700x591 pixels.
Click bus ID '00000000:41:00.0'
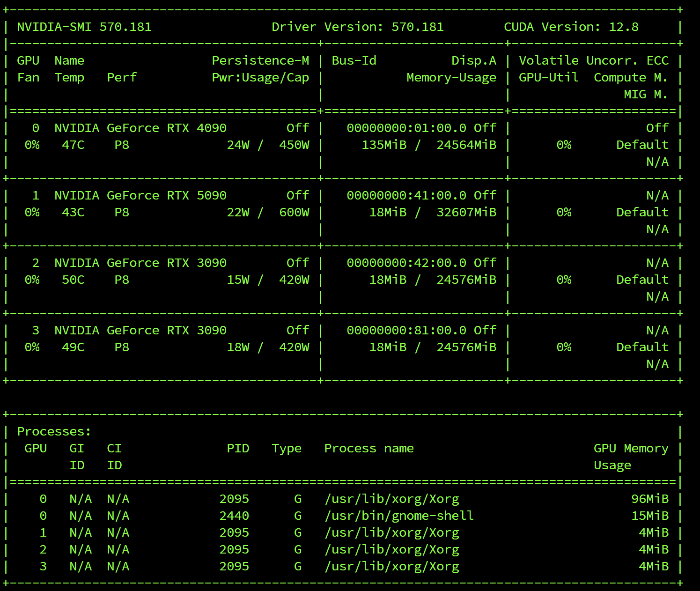(x=406, y=195)
